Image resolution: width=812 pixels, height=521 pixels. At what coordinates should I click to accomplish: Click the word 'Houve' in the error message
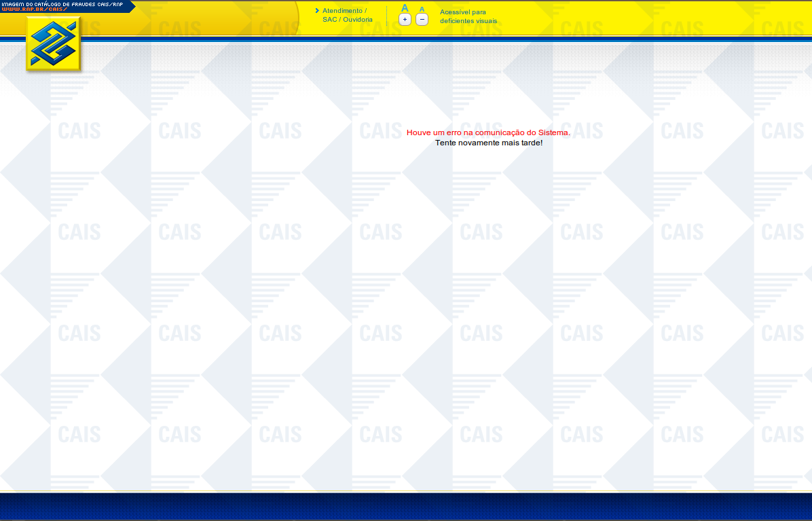418,132
